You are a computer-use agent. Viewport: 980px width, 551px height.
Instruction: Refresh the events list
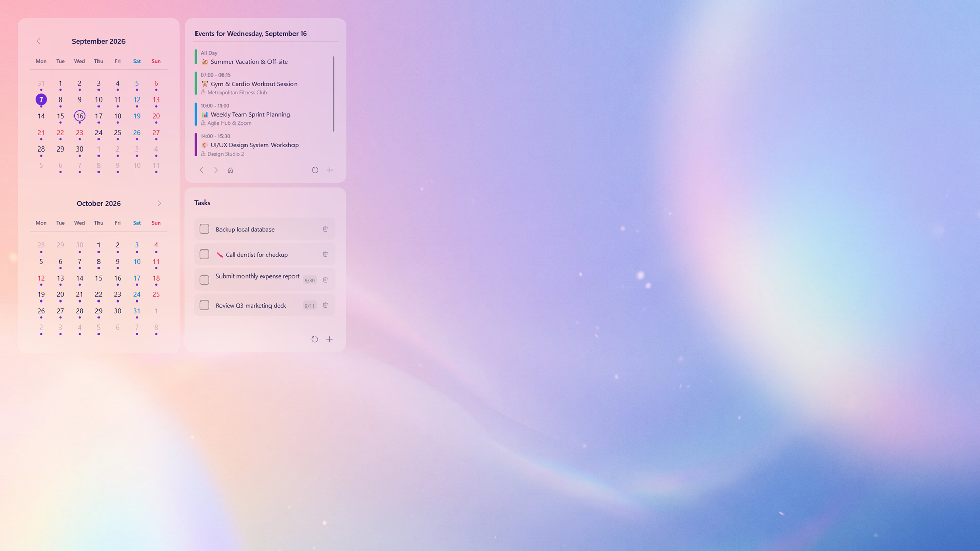[315, 170]
